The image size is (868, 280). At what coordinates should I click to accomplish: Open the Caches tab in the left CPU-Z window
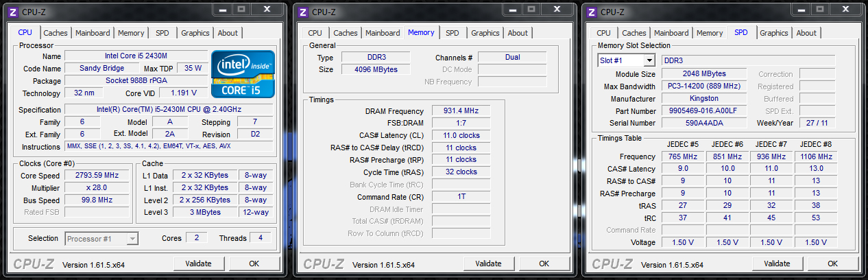(x=56, y=33)
